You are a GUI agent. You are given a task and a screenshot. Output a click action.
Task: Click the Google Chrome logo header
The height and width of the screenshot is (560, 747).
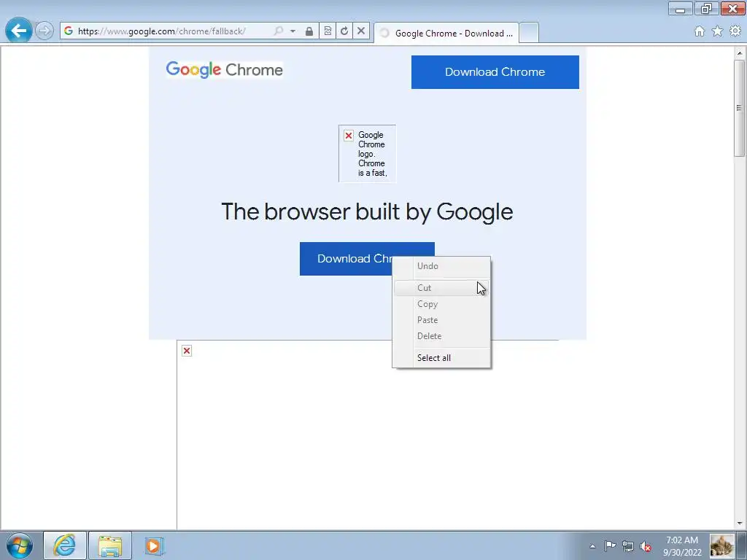(x=225, y=69)
